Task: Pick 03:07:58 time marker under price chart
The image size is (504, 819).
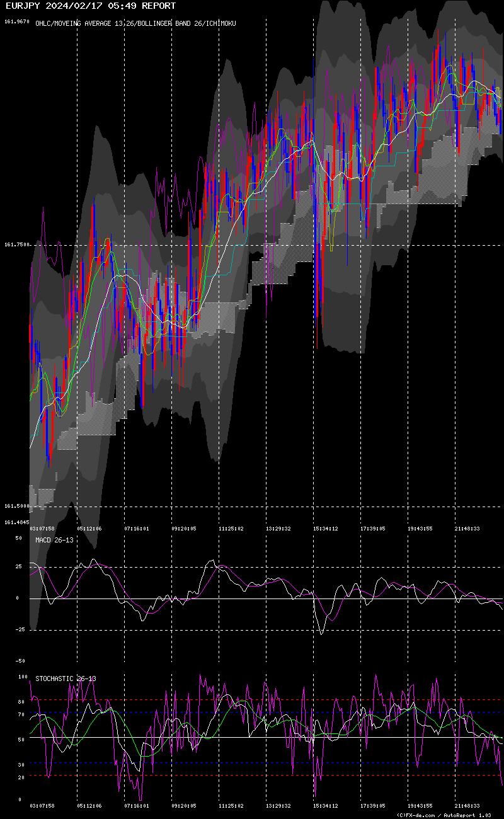Action: pos(42,529)
